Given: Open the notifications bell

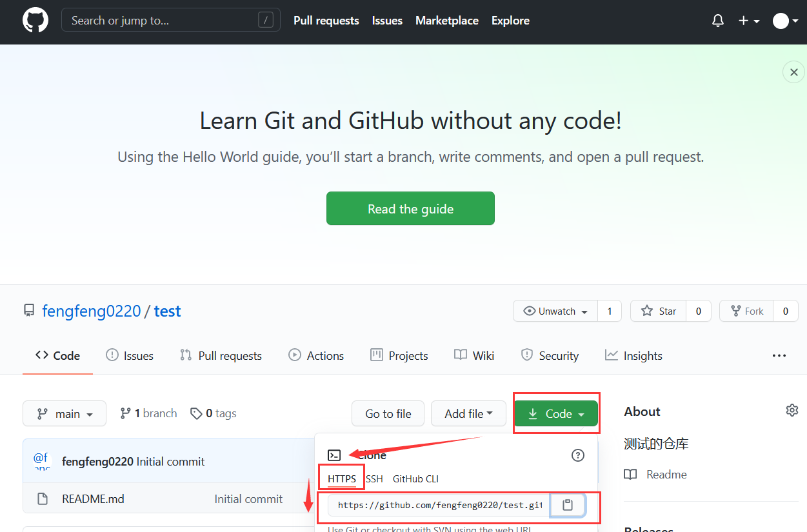Looking at the screenshot, I should click(x=718, y=21).
